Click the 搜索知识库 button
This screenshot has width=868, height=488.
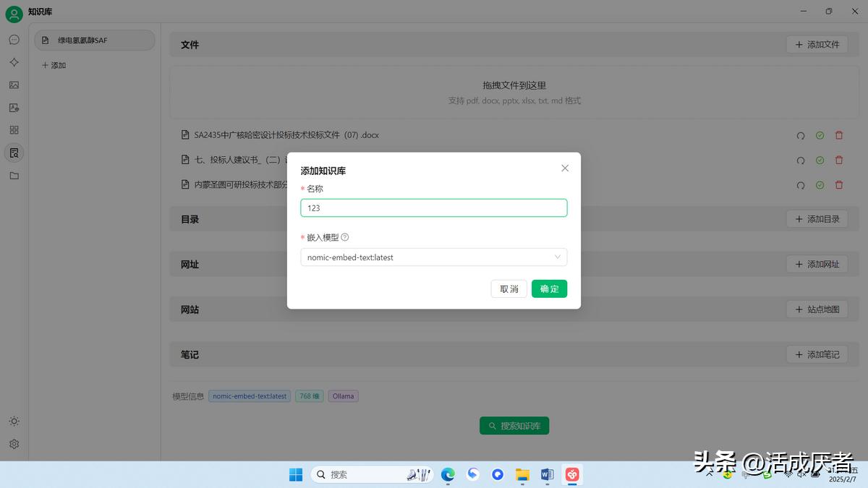pos(514,426)
